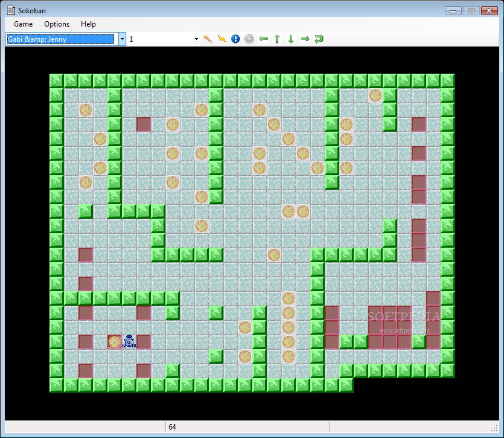Click the blue Sokoban player character
The image size is (504, 438).
[129, 341]
